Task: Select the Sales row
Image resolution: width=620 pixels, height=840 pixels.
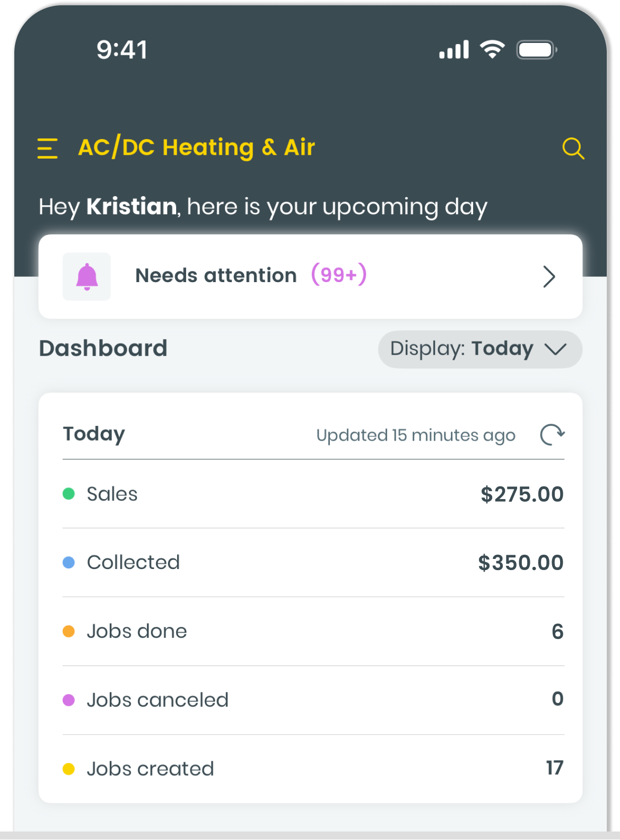Action: [x=313, y=494]
